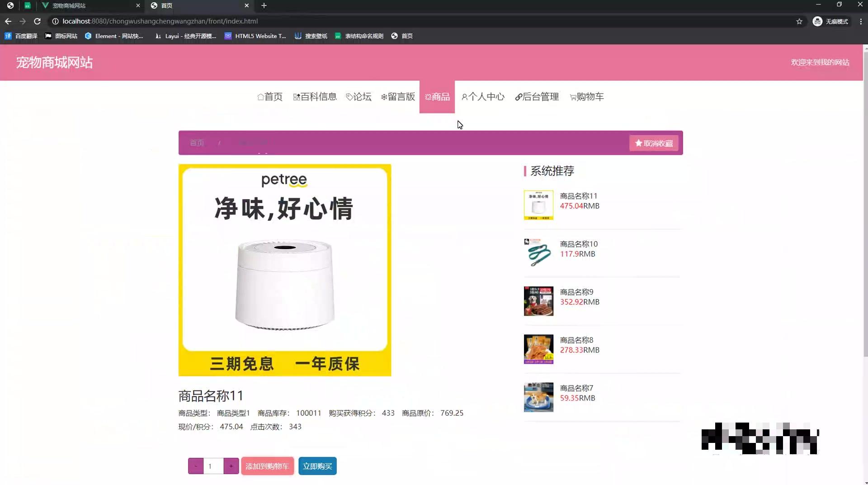This screenshot has width=868, height=485.
Task: Open 后台管理 in the navigation menu
Action: point(537,97)
